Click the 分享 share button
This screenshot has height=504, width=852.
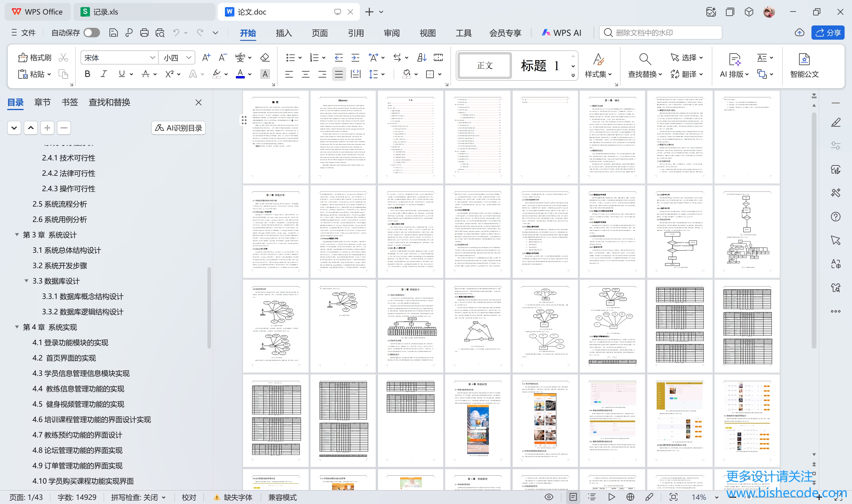827,33
